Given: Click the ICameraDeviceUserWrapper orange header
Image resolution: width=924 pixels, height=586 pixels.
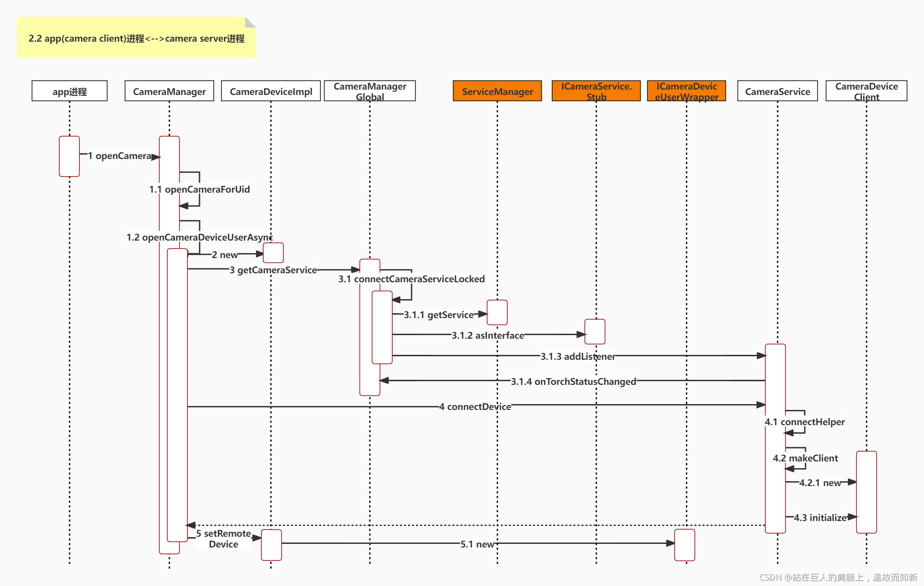Looking at the screenshot, I should pyautogui.click(x=686, y=91).
